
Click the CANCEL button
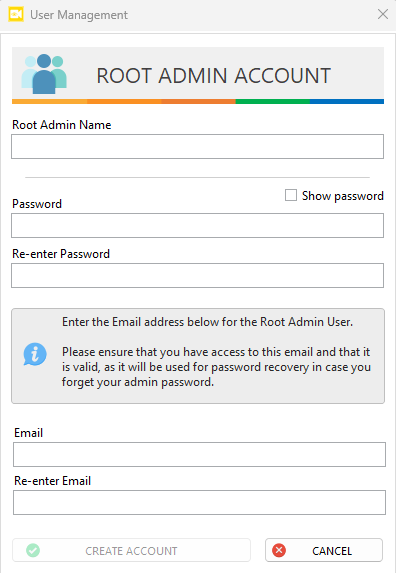[x=324, y=550]
